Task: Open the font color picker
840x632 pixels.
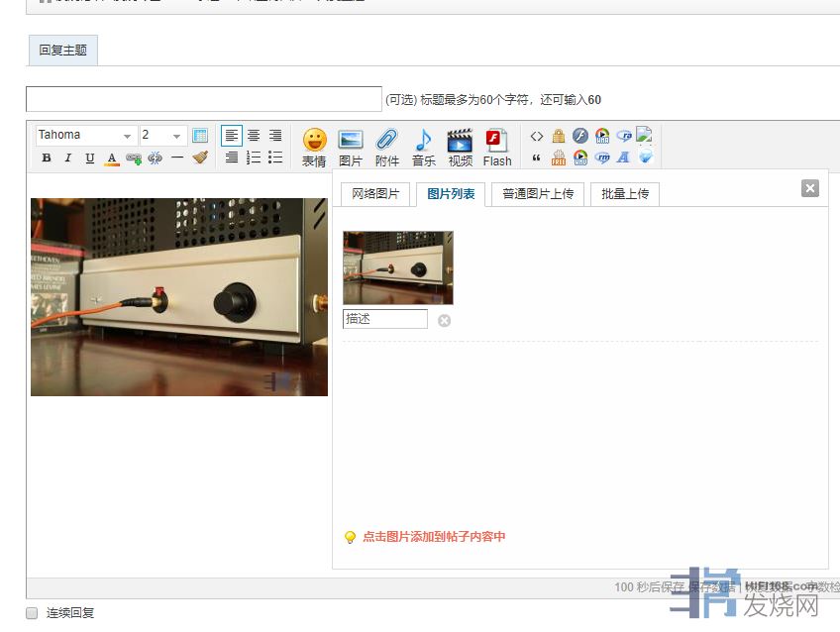Action: click(x=112, y=158)
